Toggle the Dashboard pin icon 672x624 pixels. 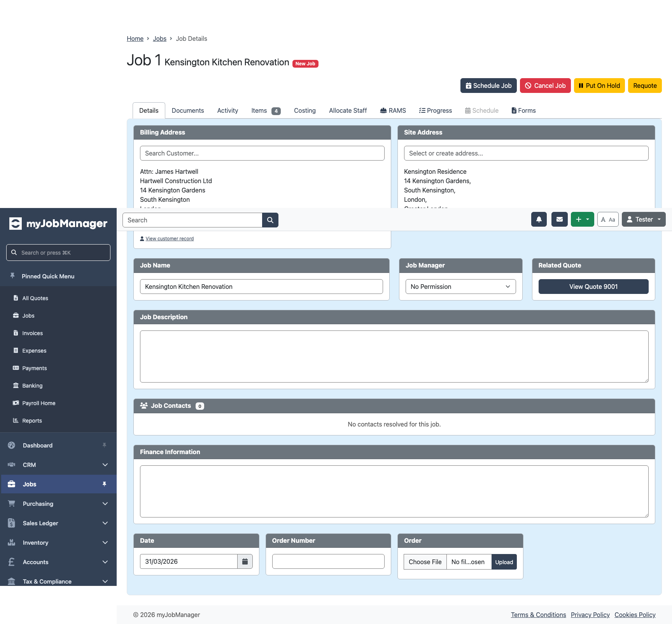(104, 445)
